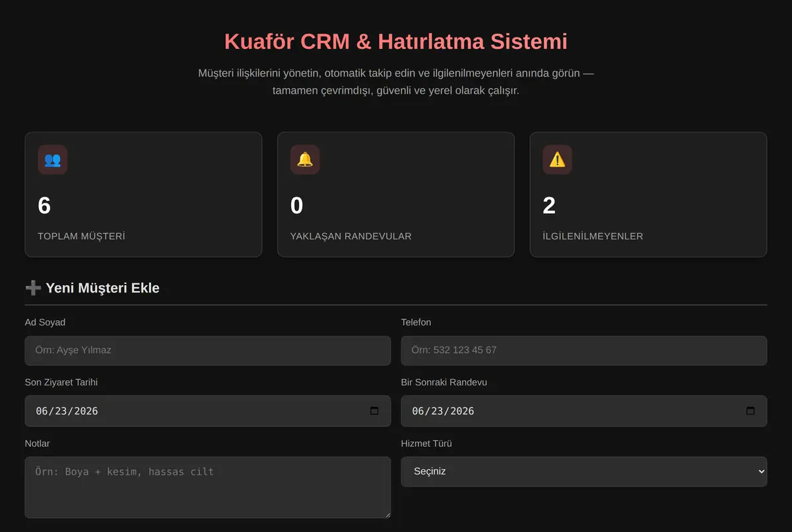Select the Yaklaşan Randevular count 0
Image resolution: width=792 pixels, height=532 pixels.
tap(297, 205)
